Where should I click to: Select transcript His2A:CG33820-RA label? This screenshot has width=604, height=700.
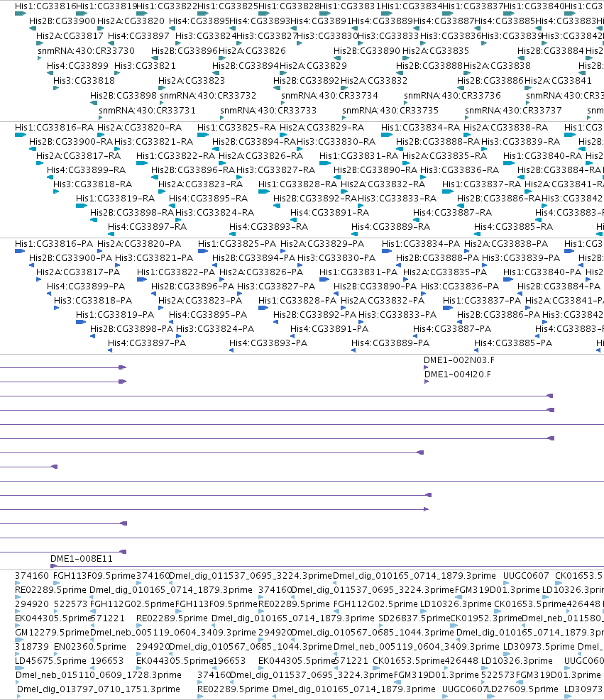tap(139, 128)
